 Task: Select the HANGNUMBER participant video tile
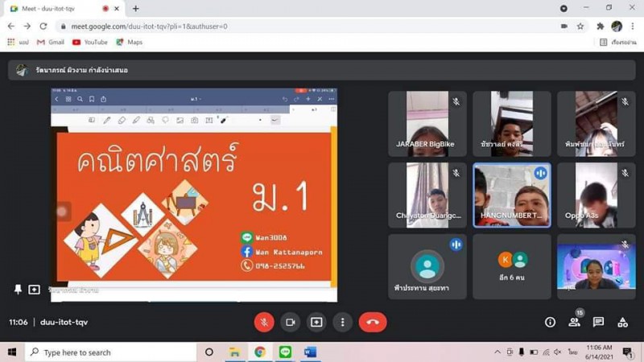click(x=512, y=195)
